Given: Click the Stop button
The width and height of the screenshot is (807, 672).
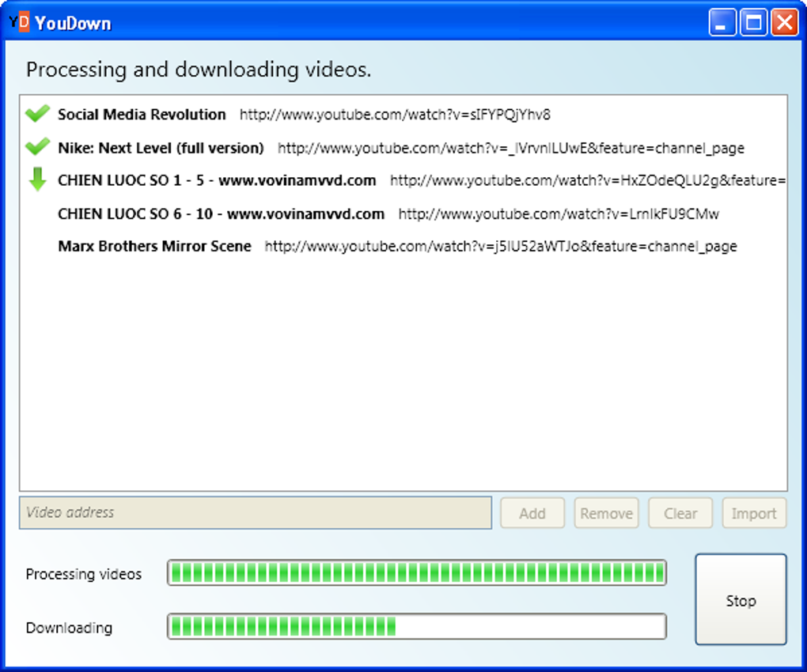Looking at the screenshot, I should coord(741,599).
